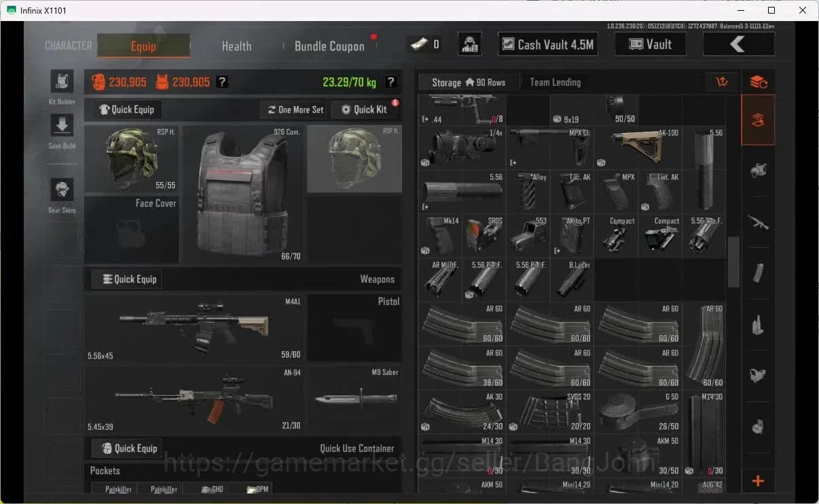
Task: Filter storage by armor vest icon
Action: 758,171
